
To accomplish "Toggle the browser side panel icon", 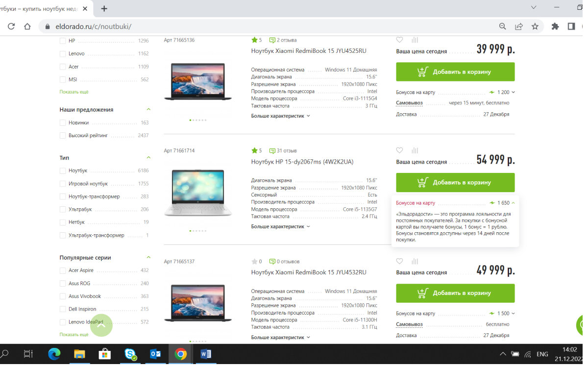I will click(571, 26).
